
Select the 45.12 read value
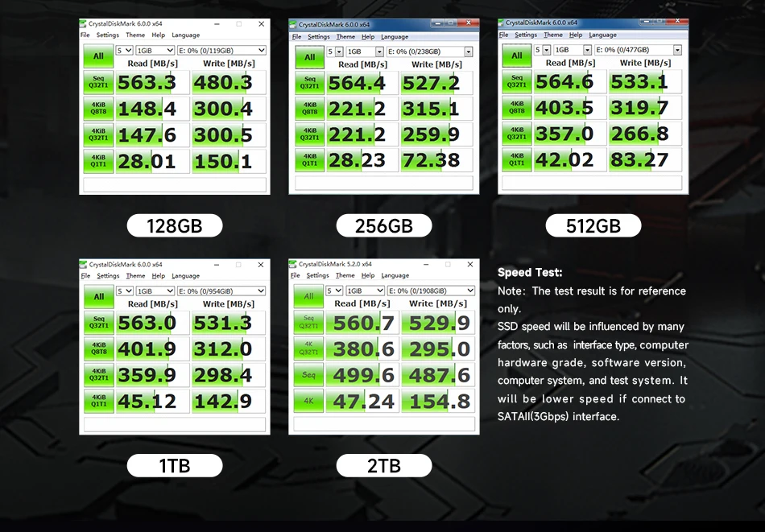pyautogui.click(x=152, y=401)
